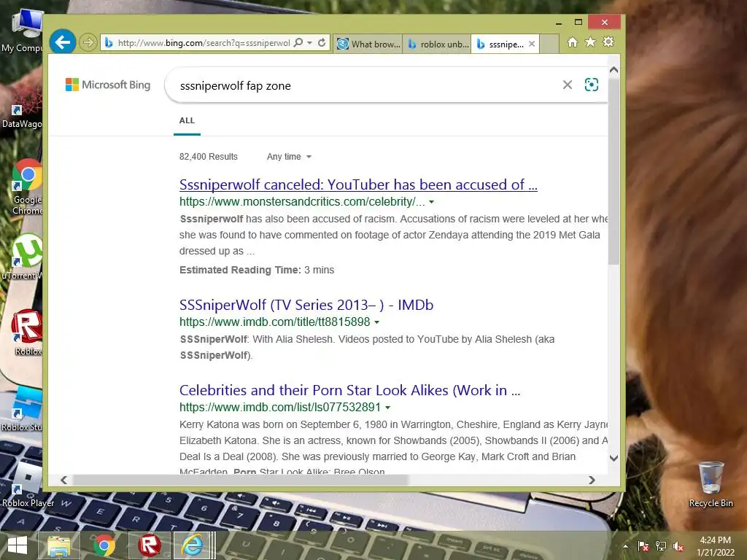This screenshot has height=560, width=747.
Task: Refresh the page with the reload icon
Action: click(x=322, y=42)
